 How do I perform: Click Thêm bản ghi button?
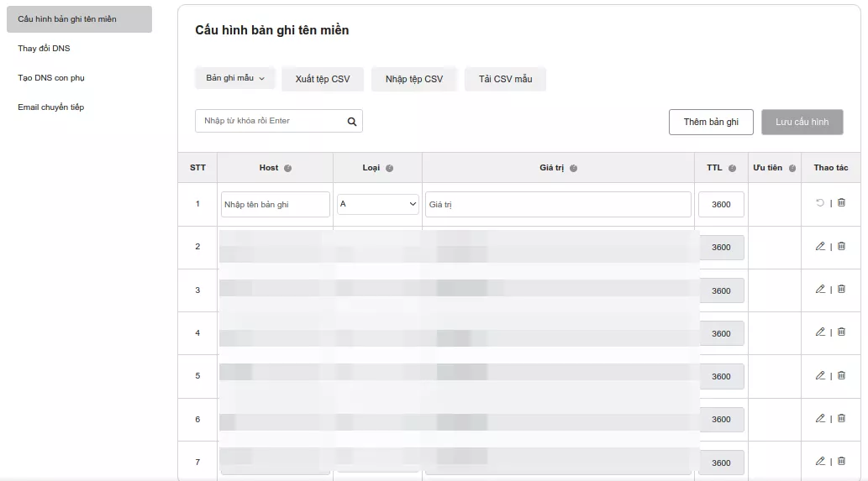[711, 123]
